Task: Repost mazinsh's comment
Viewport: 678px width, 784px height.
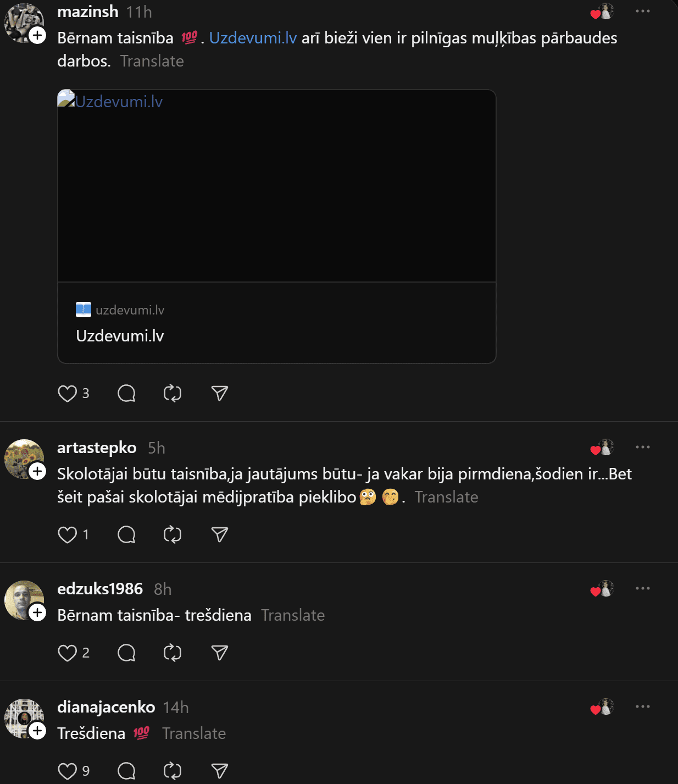Action: click(x=173, y=394)
